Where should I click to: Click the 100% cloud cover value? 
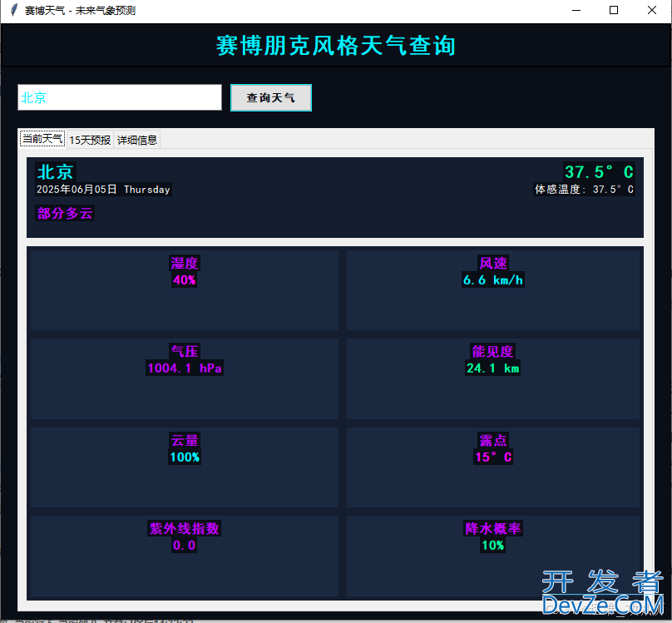(x=185, y=457)
